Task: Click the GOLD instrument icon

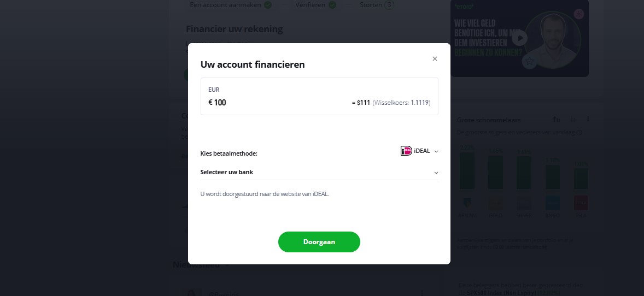Action: pyautogui.click(x=495, y=203)
